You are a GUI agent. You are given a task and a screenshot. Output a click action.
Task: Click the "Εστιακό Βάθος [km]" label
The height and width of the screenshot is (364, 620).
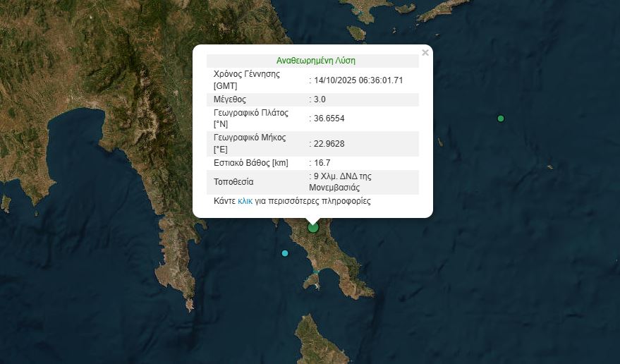(x=251, y=163)
